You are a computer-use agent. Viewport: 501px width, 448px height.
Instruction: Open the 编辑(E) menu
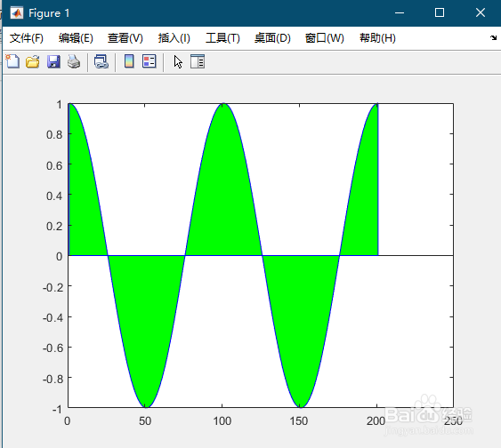pos(76,38)
